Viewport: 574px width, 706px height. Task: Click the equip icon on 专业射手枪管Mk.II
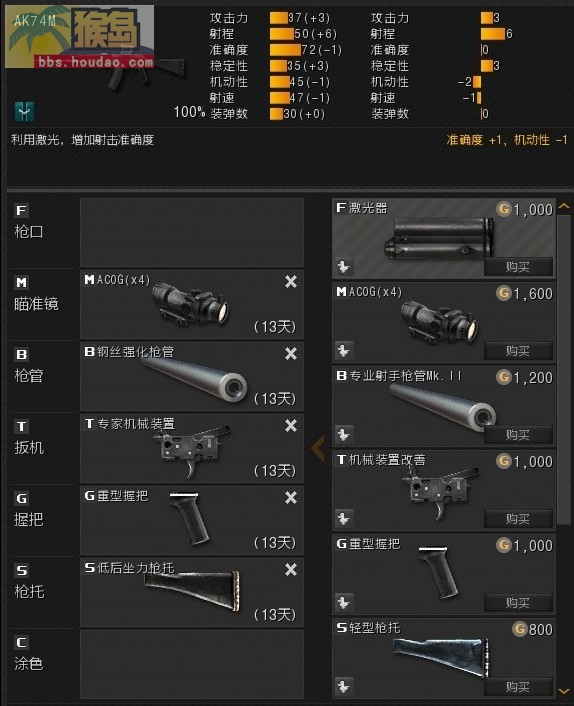pyautogui.click(x=344, y=434)
